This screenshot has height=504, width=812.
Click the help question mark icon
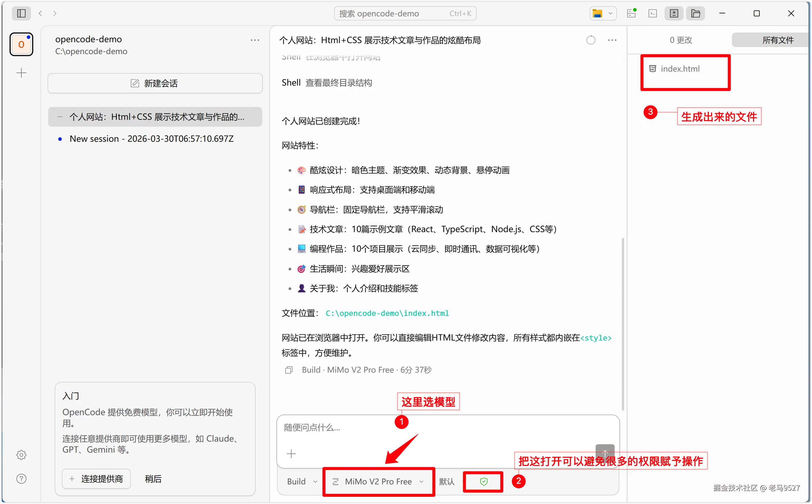21,479
